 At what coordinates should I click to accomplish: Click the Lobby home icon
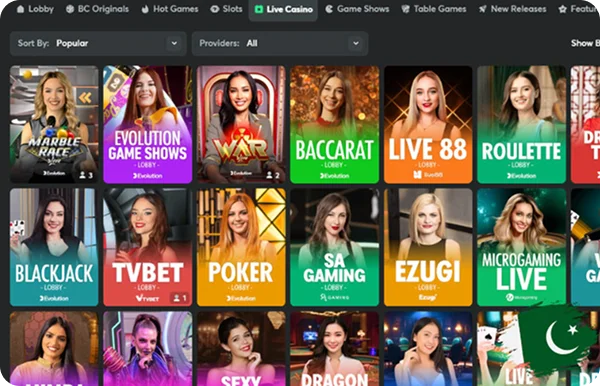click(21, 9)
